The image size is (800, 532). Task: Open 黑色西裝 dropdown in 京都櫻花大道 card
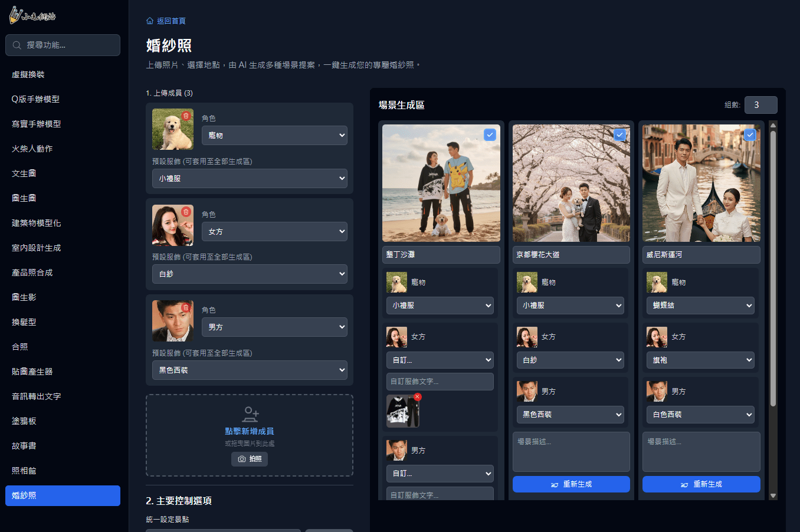tap(571, 415)
